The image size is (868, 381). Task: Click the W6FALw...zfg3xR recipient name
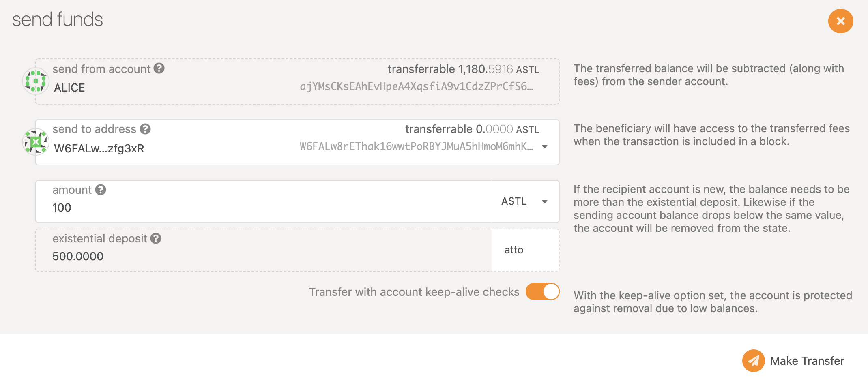click(x=99, y=148)
